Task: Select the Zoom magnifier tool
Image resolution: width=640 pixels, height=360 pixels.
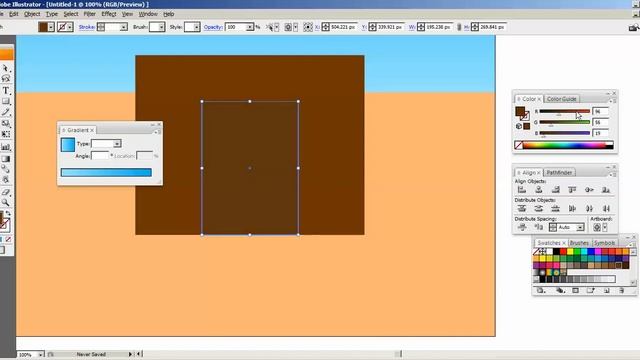Action: pyautogui.click(x=5, y=202)
